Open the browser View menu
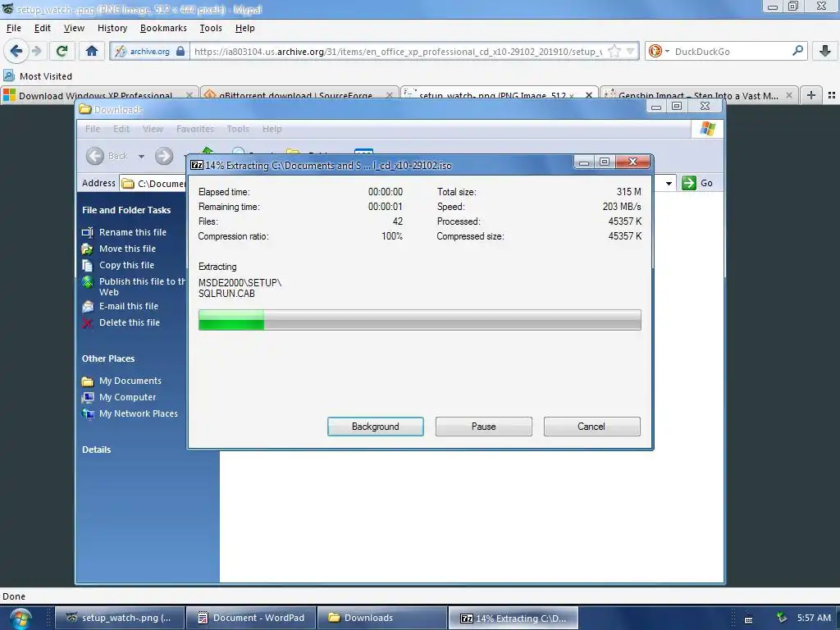Viewport: 840px width, 630px height. coord(74,28)
